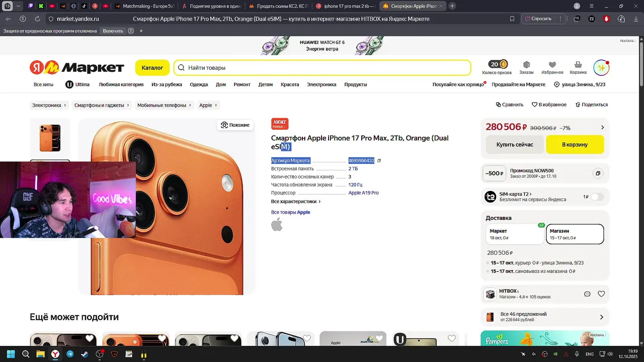Bookmark this page icon in address bar

tap(512, 19)
